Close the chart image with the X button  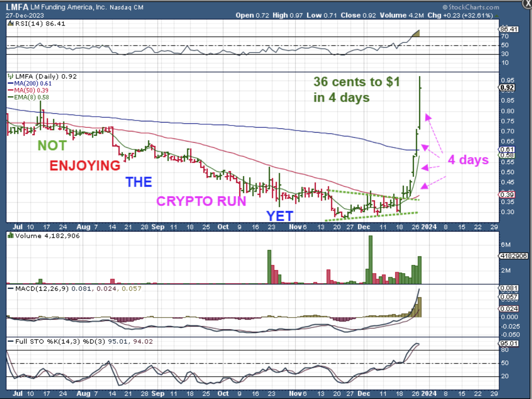[x=527, y=3]
